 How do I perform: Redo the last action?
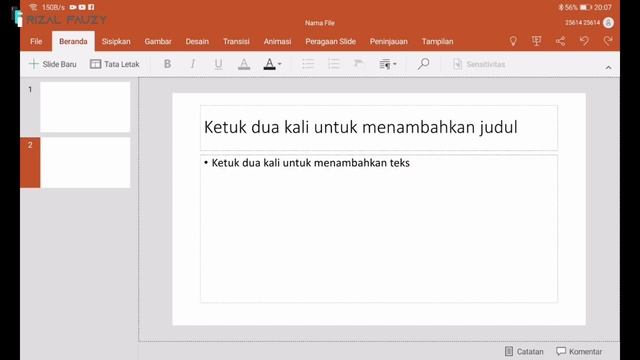coord(608,41)
